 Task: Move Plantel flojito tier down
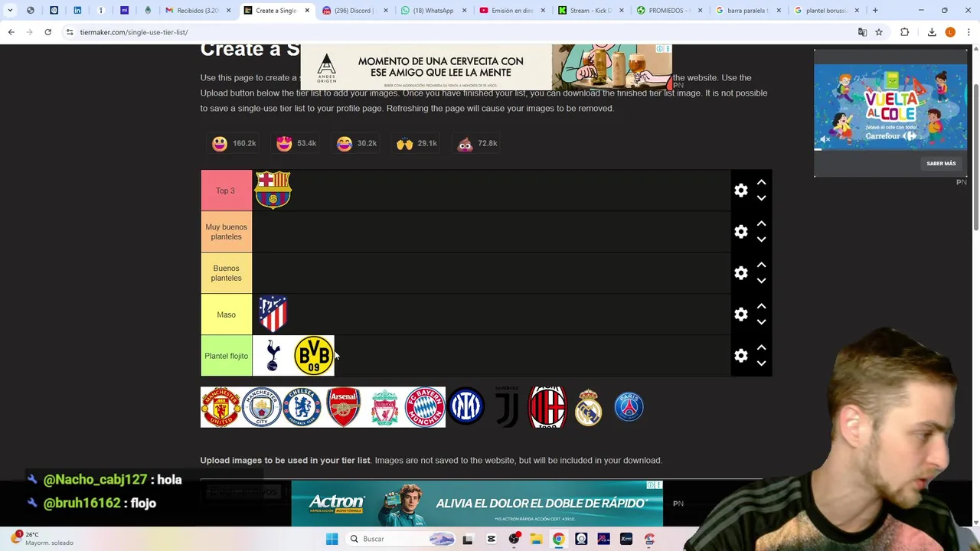click(x=761, y=364)
